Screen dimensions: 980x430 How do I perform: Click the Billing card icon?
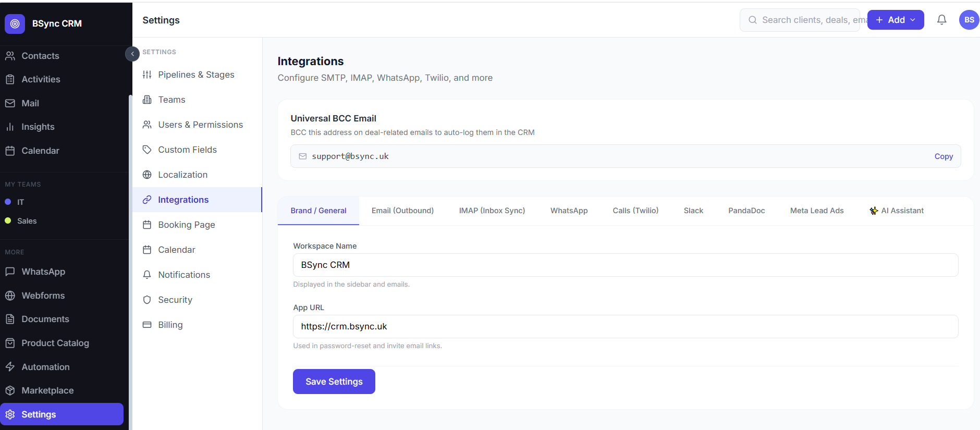(x=147, y=325)
